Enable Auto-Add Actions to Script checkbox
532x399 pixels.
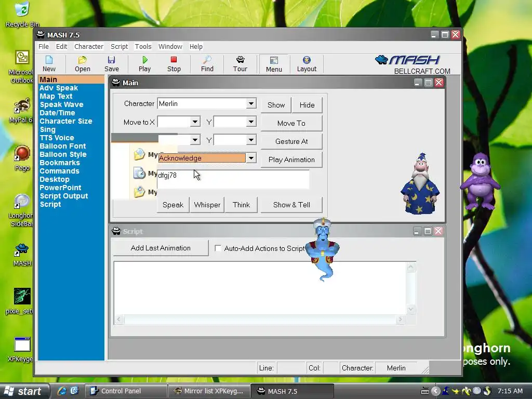(218, 248)
